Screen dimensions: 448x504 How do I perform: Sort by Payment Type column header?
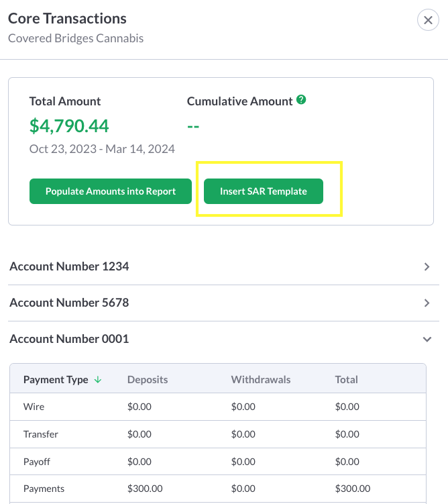click(56, 380)
